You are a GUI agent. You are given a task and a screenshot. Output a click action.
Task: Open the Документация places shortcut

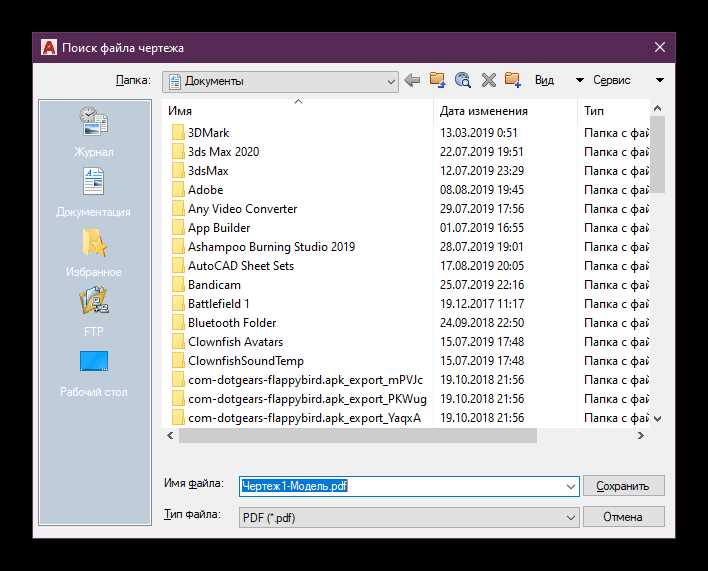click(x=93, y=193)
